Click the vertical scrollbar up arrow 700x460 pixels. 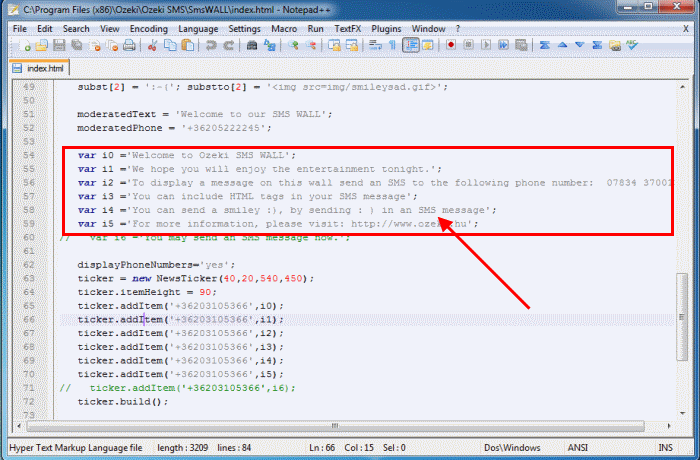point(683,87)
